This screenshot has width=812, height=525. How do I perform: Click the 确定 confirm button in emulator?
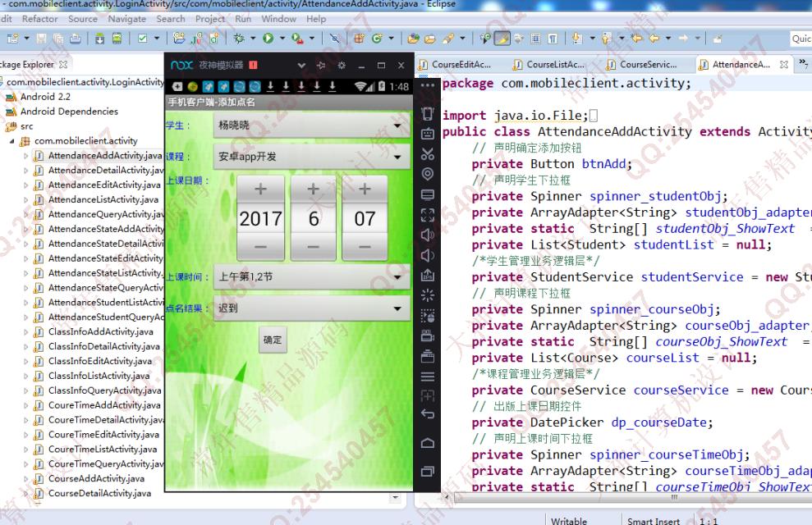tap(273, 340)
